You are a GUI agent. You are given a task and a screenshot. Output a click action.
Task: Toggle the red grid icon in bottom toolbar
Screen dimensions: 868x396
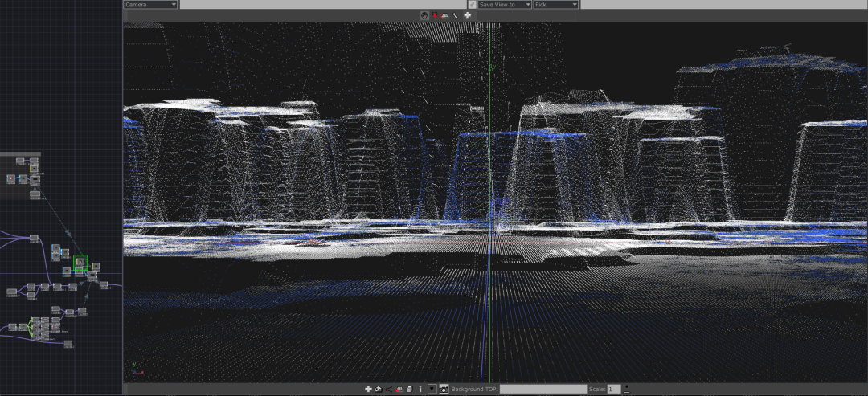coord(399,390)
